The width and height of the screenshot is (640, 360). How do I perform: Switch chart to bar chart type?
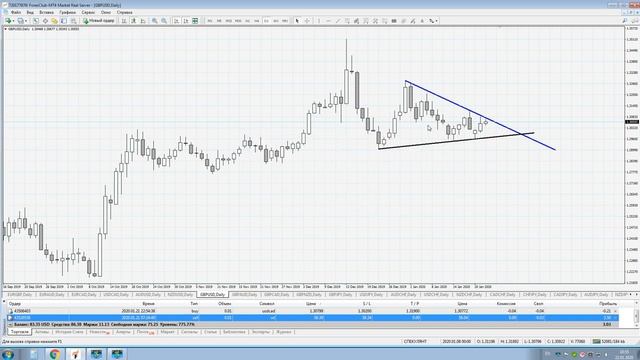[124, 21]
